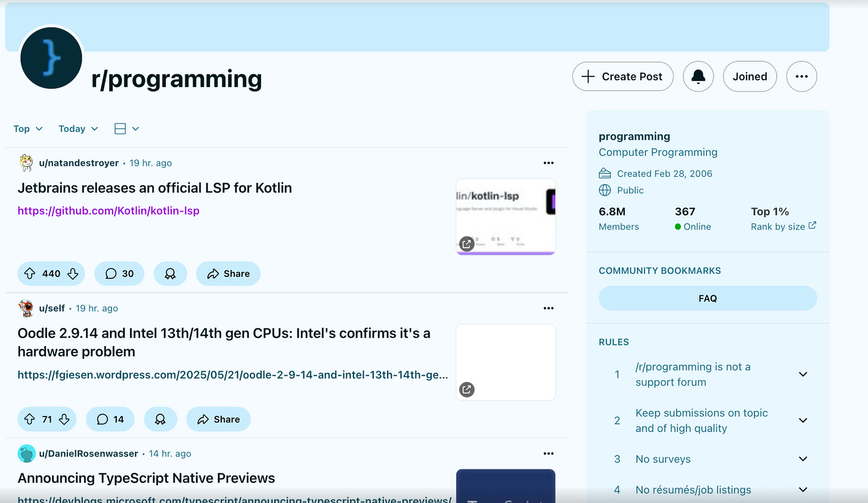This screenshot has height=503, width=868.
Task: Open the Oodle post's ellipsis menu
Action: (x=548, y=308)
